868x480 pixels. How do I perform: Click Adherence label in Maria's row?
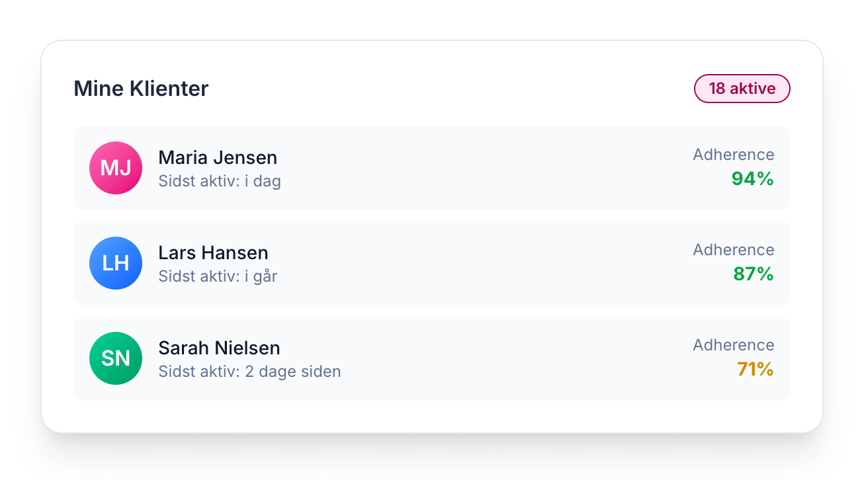(x=733, y=155)
